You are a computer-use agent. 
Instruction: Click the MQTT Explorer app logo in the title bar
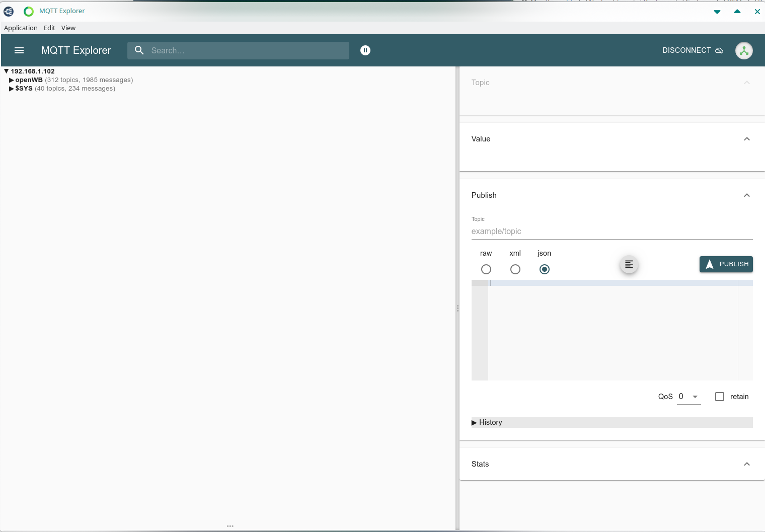(x=29, y=11)
